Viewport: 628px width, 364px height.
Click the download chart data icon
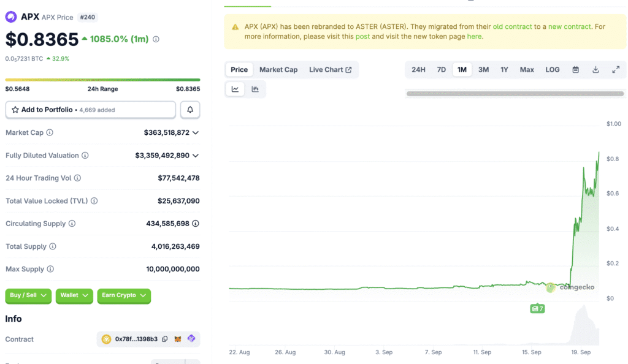click(x=595, y=70)
